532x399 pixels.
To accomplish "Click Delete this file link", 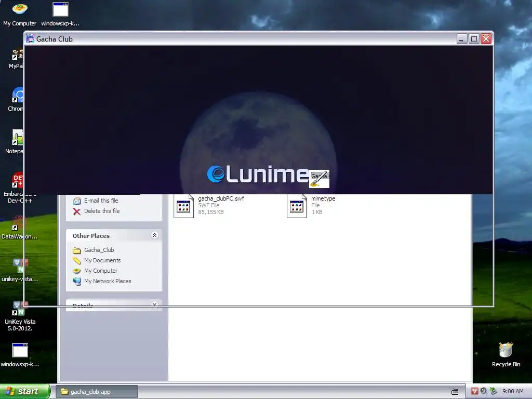I will coord(102,211).
